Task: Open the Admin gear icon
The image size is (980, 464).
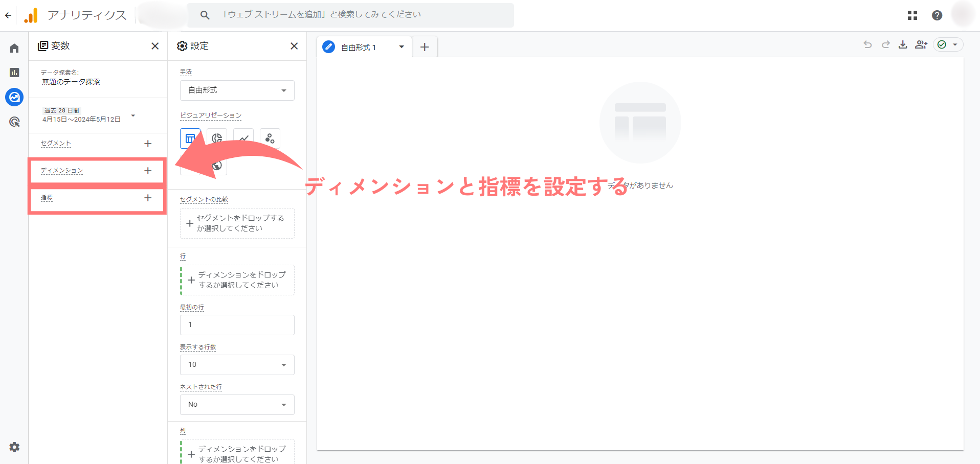Action: click(14, 447)
